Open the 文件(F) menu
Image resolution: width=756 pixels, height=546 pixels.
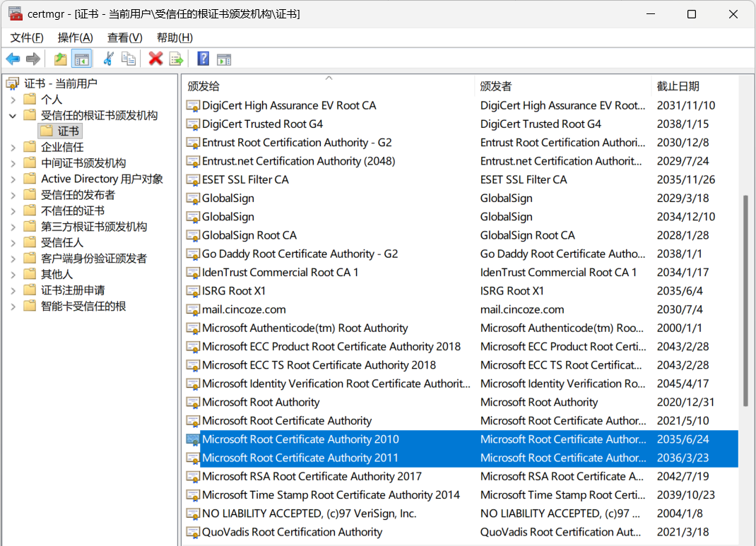click(x=27, y=37)
